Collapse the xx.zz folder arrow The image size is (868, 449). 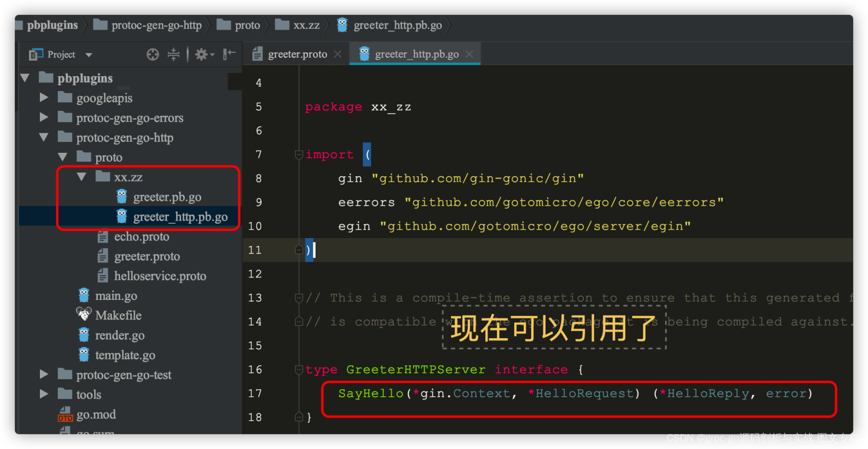click(81, 177)
